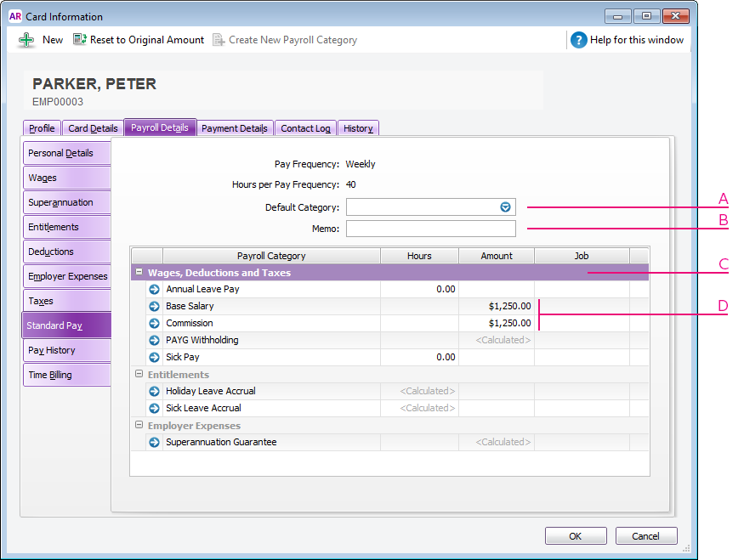Select Pay History in the sidebar

66,349
